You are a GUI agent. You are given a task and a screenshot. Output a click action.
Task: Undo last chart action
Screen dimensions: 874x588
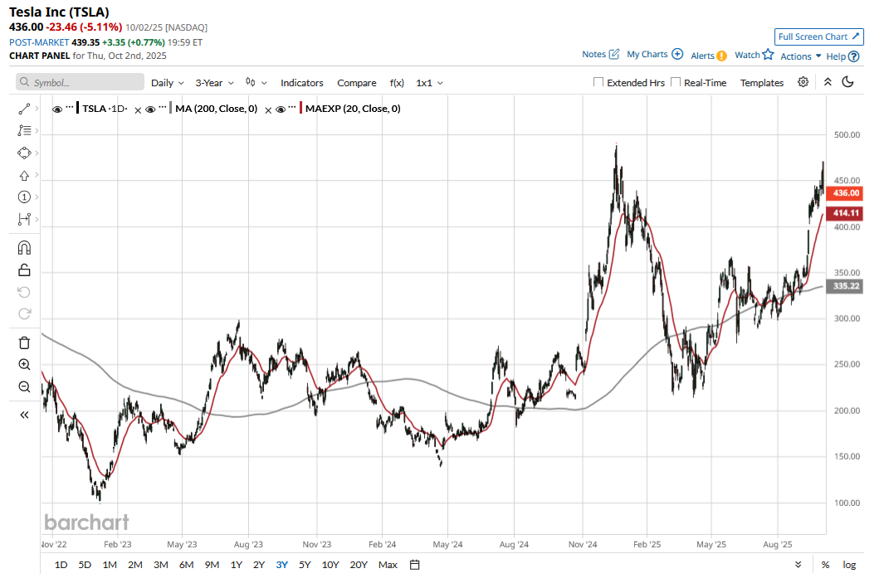click(24, 292)
